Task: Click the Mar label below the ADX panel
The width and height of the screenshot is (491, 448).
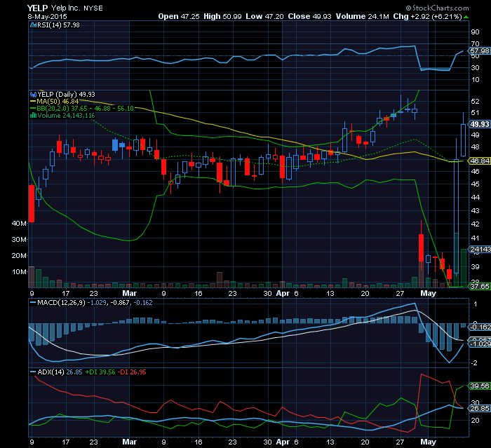Action: click(x=129, y=442)
